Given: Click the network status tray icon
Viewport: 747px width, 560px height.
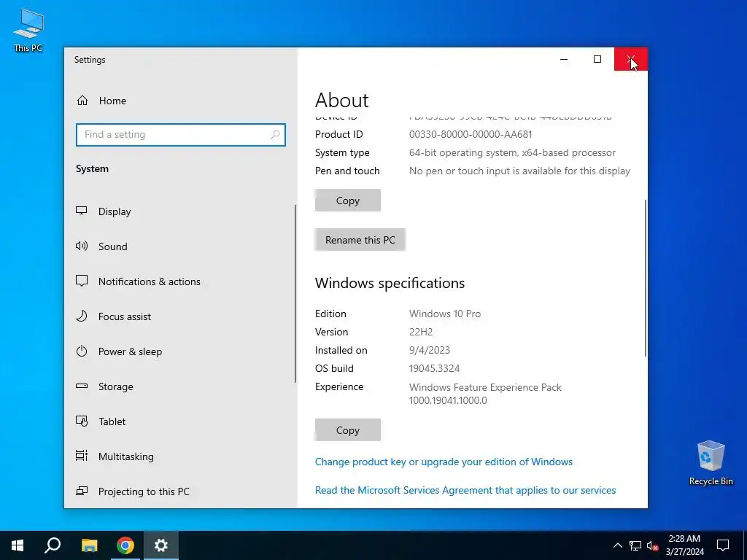Looking at the screenshot, I should coord(635,545).
